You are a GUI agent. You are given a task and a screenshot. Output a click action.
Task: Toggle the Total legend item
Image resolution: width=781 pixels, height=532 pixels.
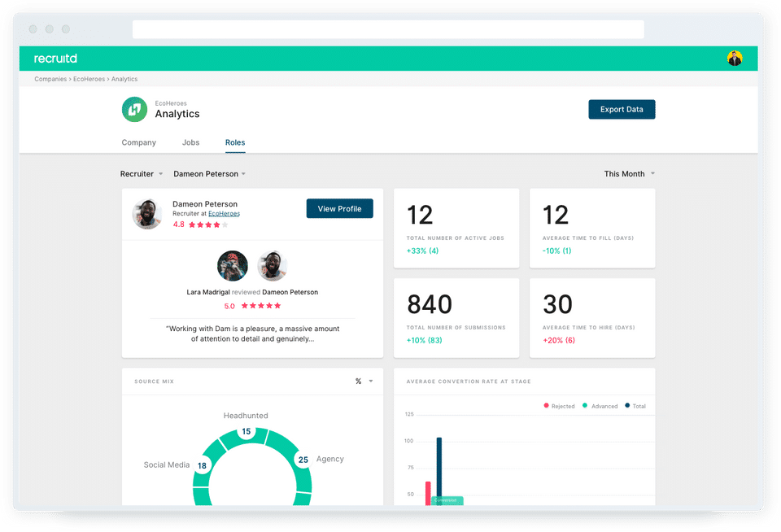(635, 406)
